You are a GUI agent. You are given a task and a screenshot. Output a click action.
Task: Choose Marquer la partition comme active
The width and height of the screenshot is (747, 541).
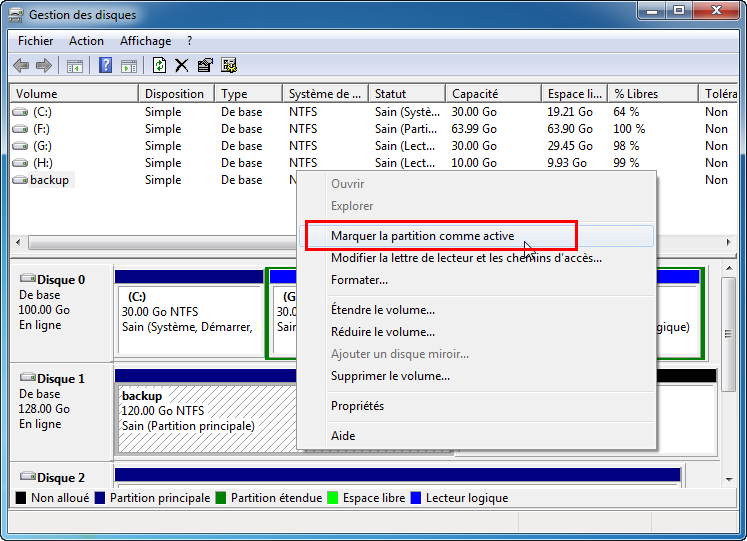[476, 236]
